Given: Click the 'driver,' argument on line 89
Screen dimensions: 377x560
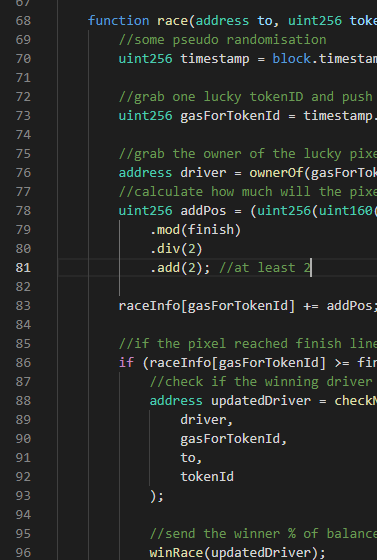Looking at the screenshot, I should tap(207, 420).
